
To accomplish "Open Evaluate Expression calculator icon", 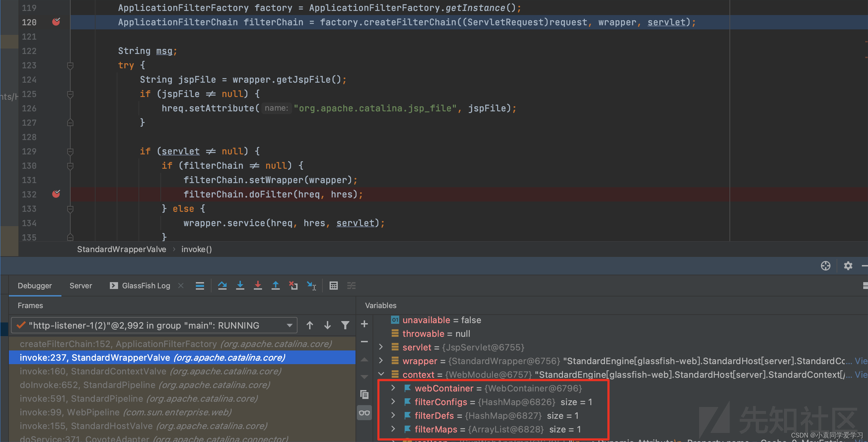I will click(334, 286).
